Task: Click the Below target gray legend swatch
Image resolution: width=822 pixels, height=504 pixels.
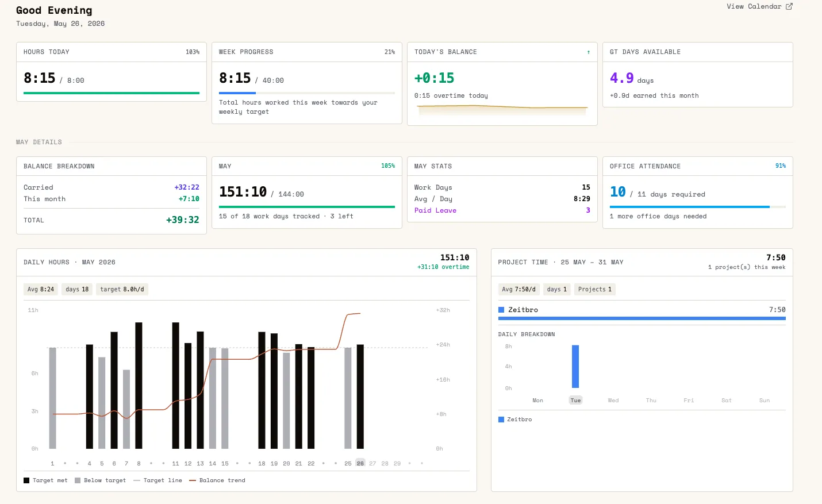Action: pos(78,480)
